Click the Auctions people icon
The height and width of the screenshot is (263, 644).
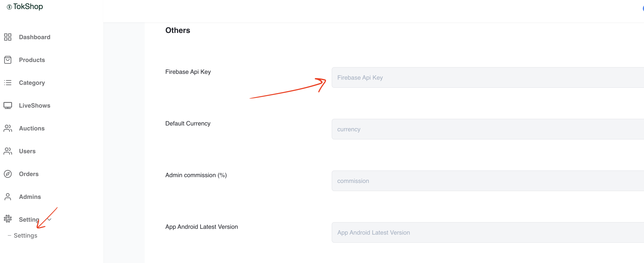click(8, 128)
